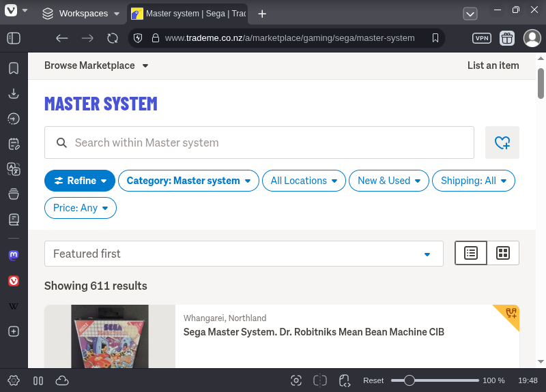Reload the current page

point(113,38)
